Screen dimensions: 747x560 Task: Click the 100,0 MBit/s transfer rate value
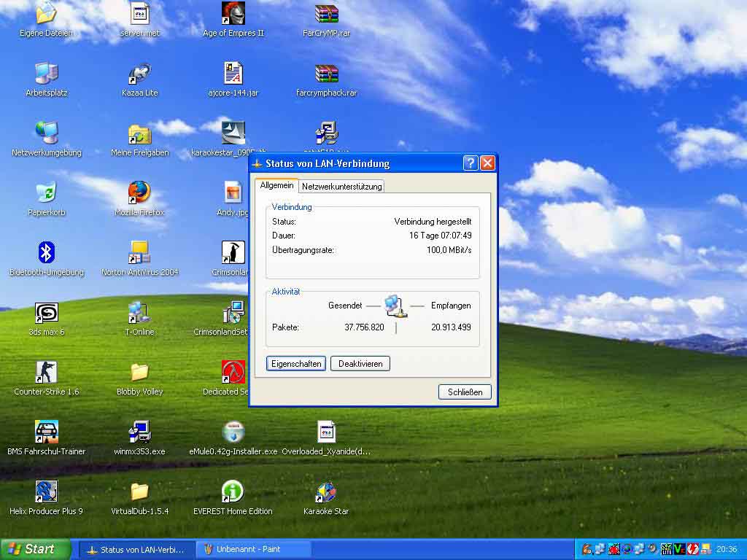pos(449,250)
